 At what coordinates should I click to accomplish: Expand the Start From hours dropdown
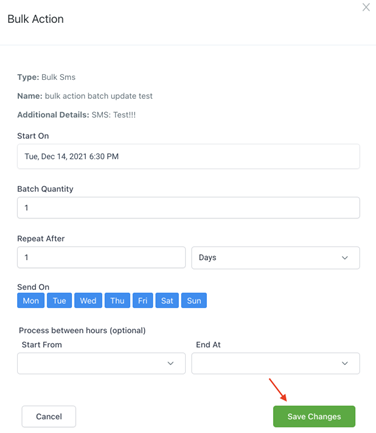point(101,363)
